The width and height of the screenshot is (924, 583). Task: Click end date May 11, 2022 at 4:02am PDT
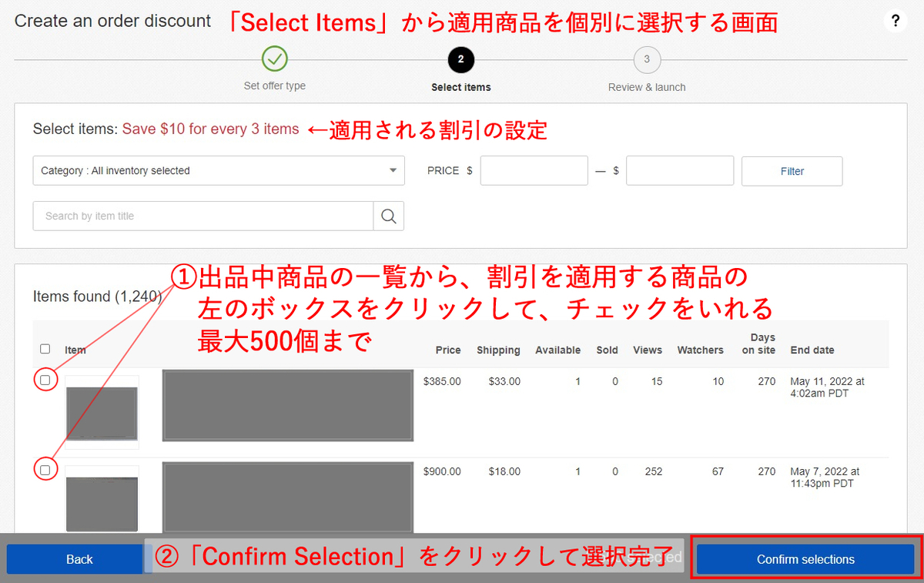point(827,387)
